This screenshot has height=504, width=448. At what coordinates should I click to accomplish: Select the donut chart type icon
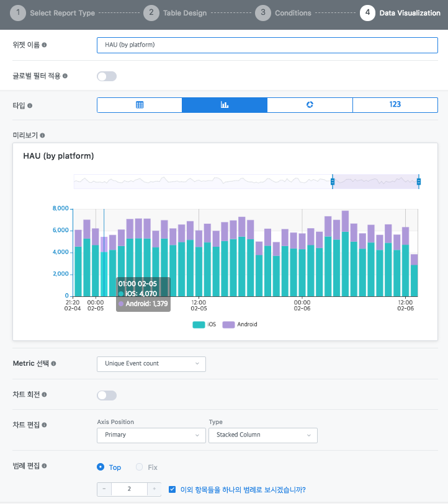pos(310,105)
